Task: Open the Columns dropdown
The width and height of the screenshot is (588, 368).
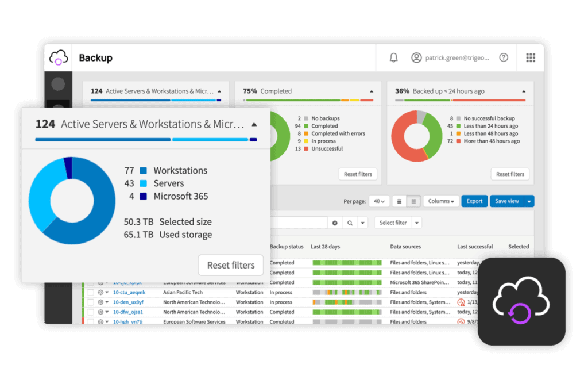Action: [x=440, y=201]
